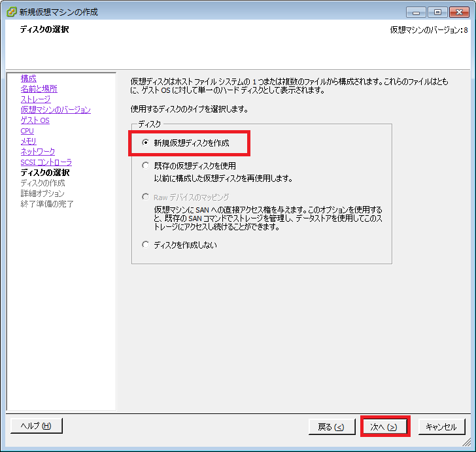This screenshot has width=476, height=452.
Task: Click 戻る button to go back
Action: [x=331, y=426]
